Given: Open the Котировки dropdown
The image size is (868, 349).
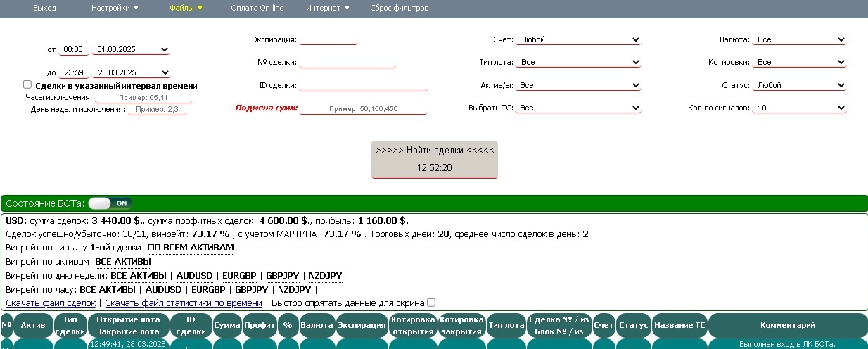Looking at the screenshot, I should 799,62.
